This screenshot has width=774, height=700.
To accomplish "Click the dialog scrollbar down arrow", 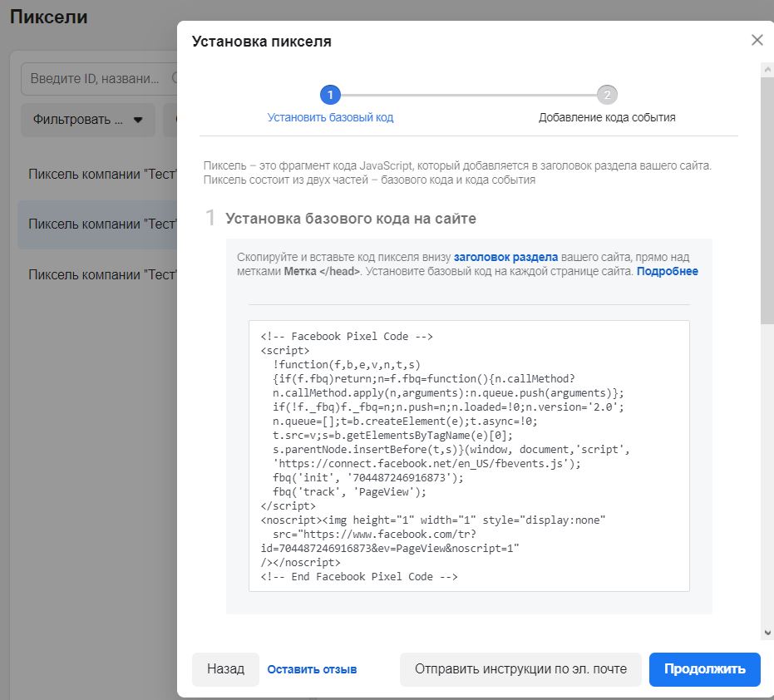I will pos(767,633).
